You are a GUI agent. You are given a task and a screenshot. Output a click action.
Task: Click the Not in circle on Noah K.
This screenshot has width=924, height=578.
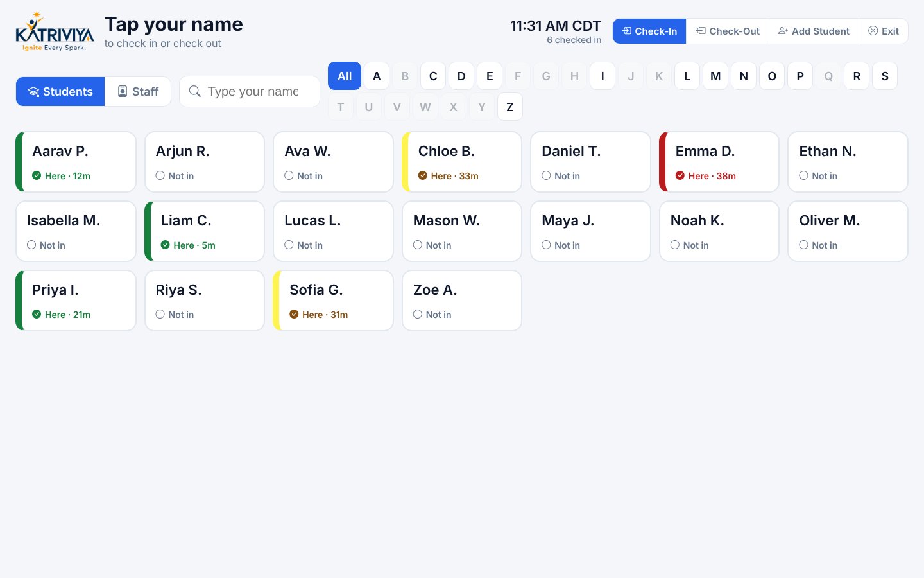675,245
